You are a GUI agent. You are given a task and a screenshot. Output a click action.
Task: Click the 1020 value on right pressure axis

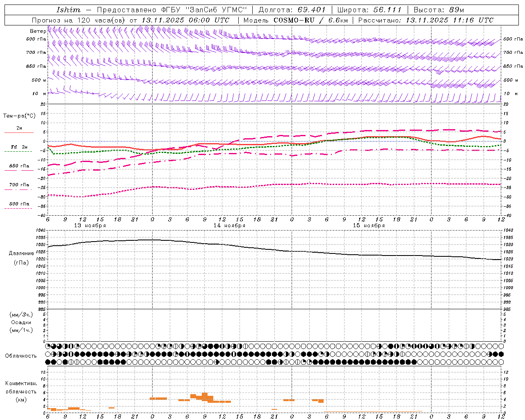tap(508, 259)
